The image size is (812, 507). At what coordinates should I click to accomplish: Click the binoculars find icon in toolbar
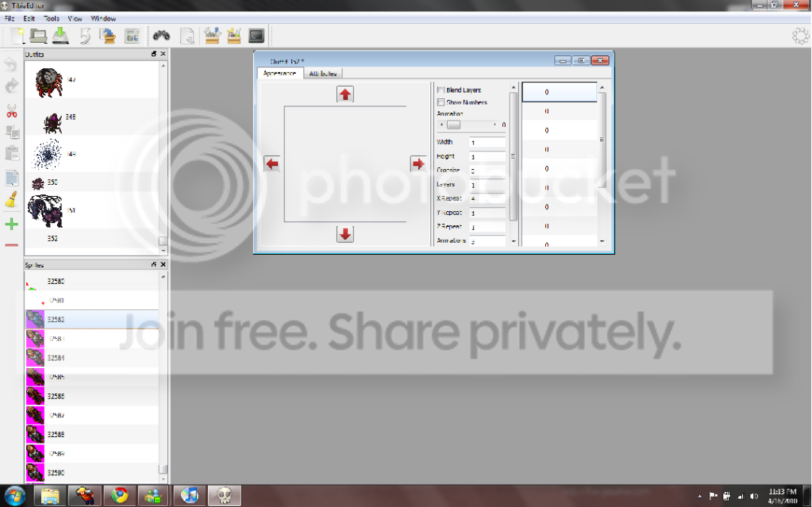[161, 35]
